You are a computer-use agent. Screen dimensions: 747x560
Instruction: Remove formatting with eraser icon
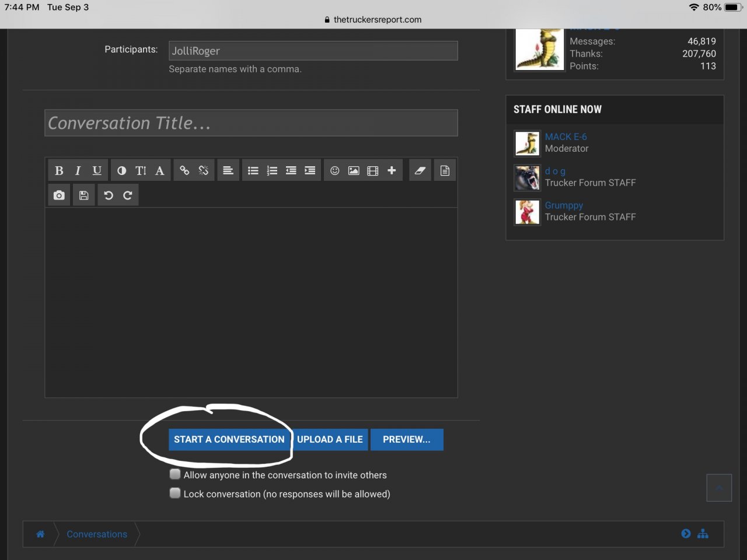tap(420, 170)
